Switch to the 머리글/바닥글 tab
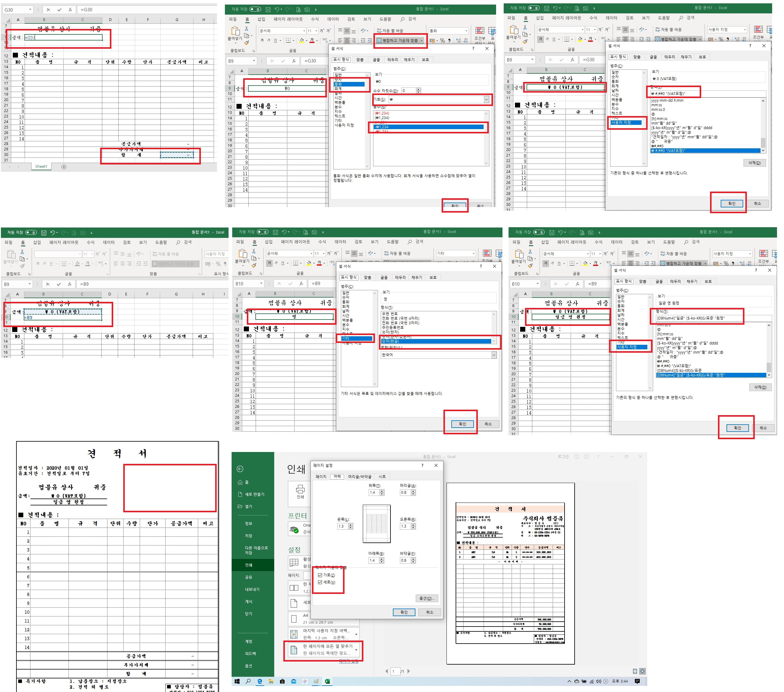 pyautogui.click(x=359, y=476)
